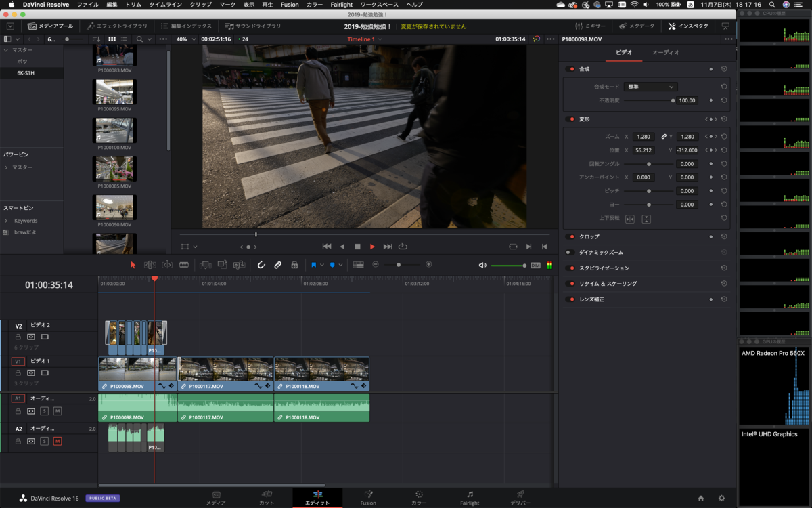Click the メタデータ button in top toolbar
This screenshot has width=812, height=508.
(x=637, y=26)
